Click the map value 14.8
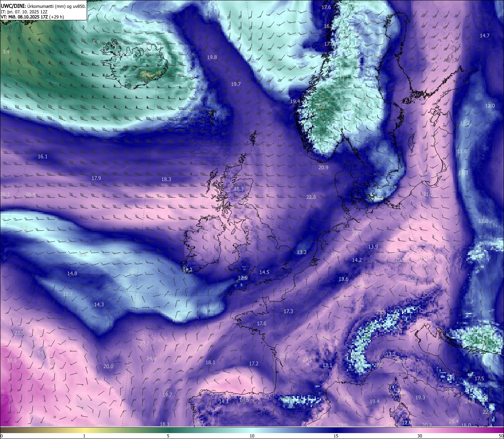504x439 pixels. click(x=72, y=274)
